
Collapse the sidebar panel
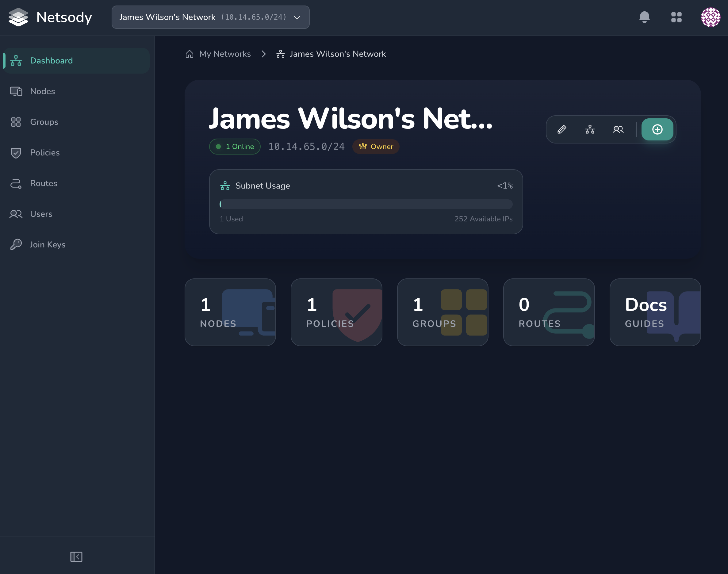coord(76,557)
